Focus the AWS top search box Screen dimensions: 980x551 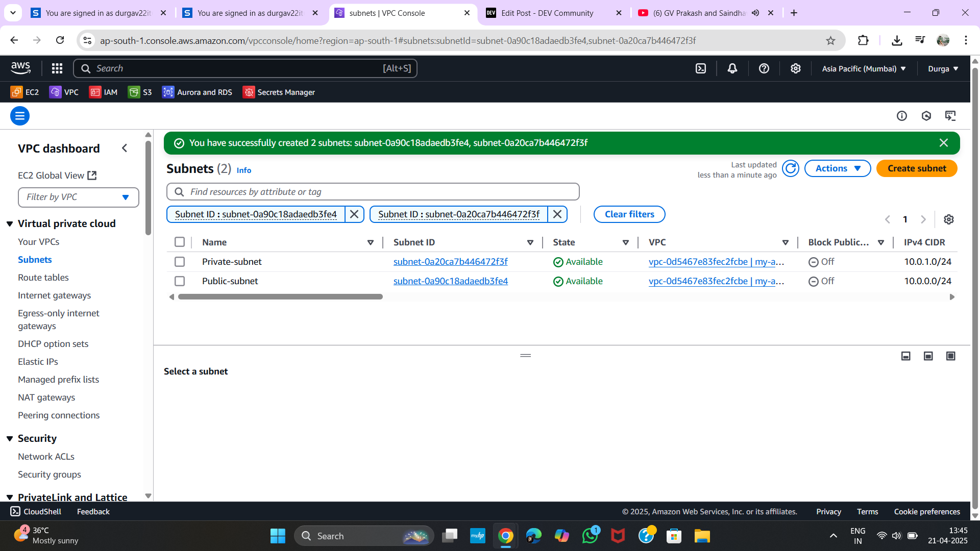245,68
